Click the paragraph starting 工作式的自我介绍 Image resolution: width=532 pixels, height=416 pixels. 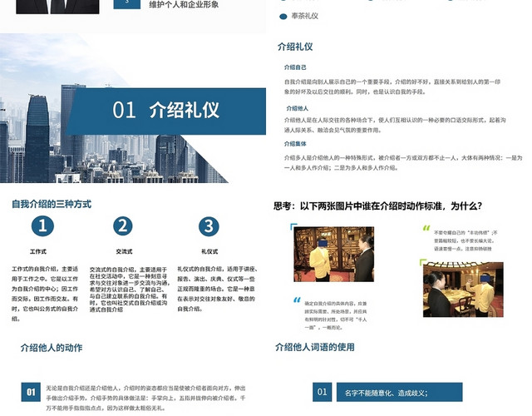tap(45, 294)
